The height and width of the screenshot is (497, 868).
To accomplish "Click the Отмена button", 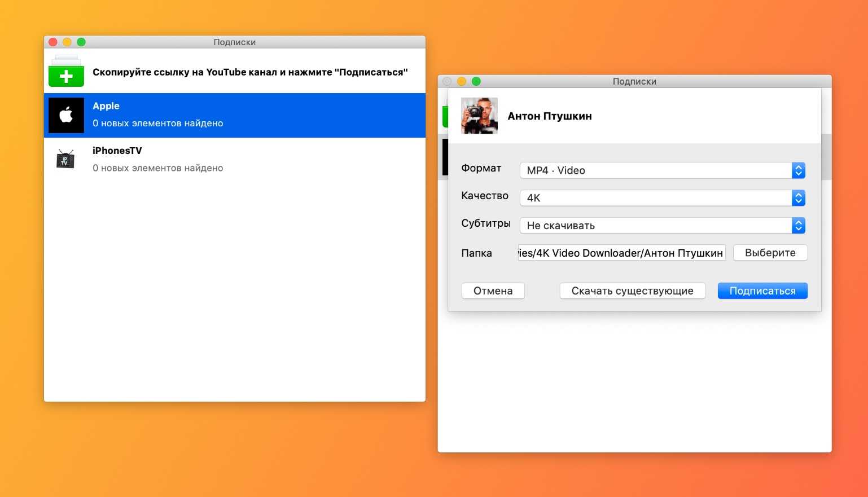I will click(x=493, y=291).
